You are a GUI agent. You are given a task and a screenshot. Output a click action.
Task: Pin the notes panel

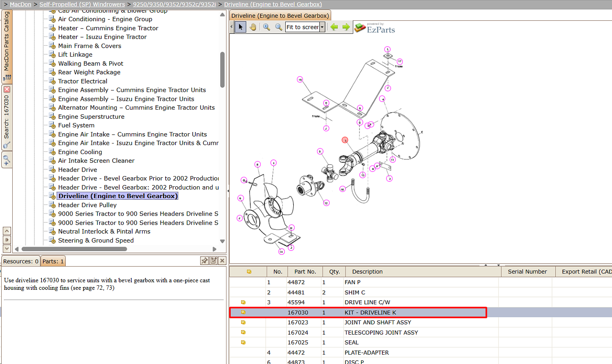tap(204, 260)
